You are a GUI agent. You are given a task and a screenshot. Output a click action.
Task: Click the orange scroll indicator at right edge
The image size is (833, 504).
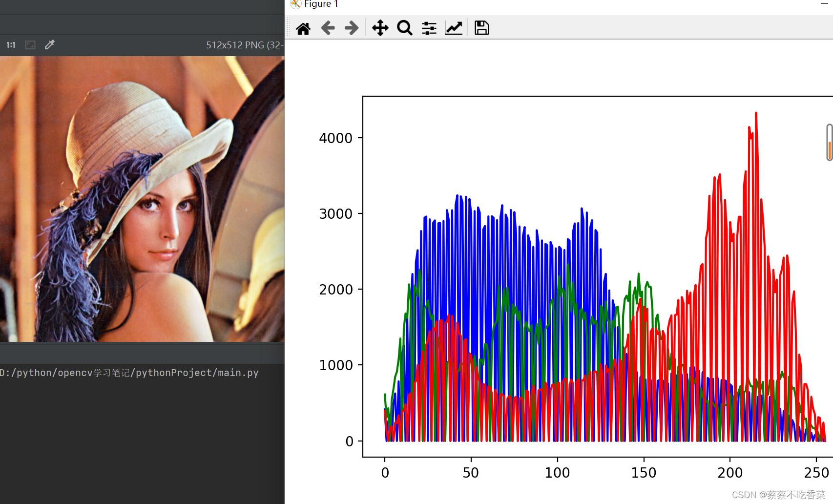pyautogui.click(x=829, y=143)
